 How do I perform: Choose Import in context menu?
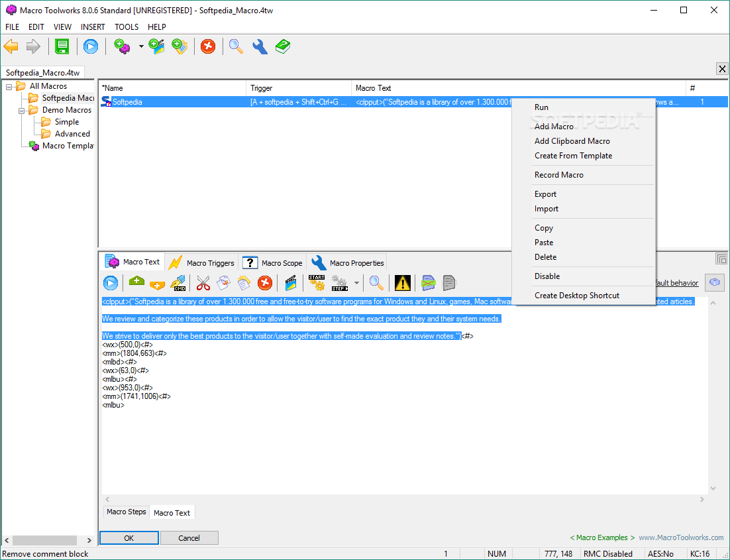click(x=584, y=209)
